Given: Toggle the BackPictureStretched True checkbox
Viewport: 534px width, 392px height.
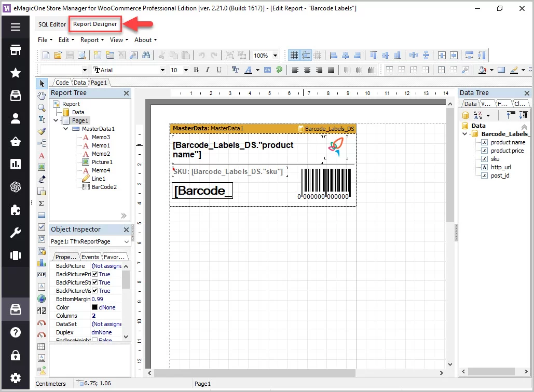Looking at the screenshot, I should 95,282.
